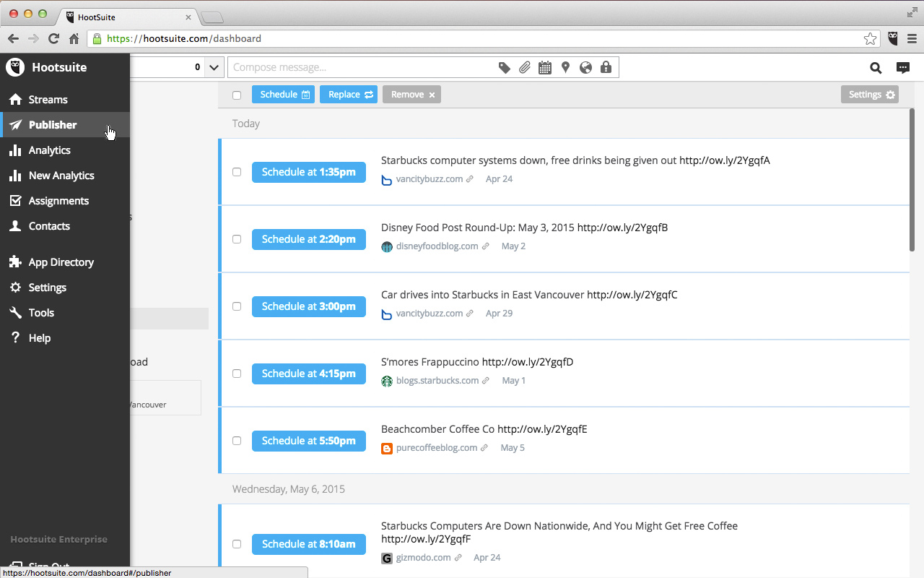Screen dimensions: 924x578
Task: Click Schedule at 5:50pm button
Action: pos(309,441)
